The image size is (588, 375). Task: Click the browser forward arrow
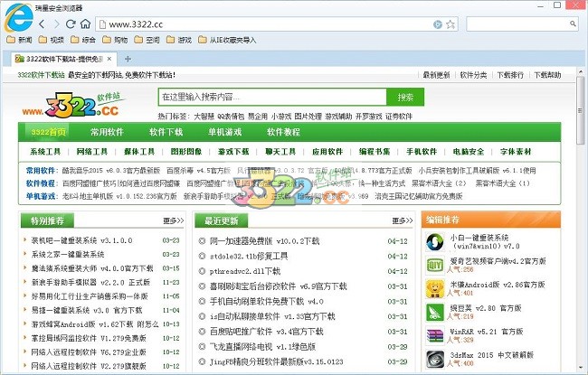pyautogui.click(x=56, y=24)
